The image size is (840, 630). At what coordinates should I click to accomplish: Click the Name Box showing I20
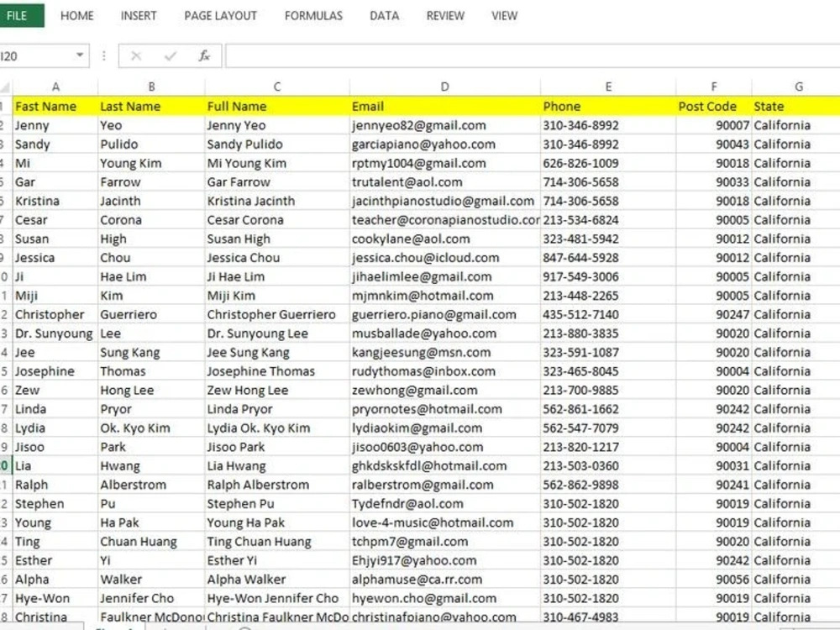[x=34, y=55]
